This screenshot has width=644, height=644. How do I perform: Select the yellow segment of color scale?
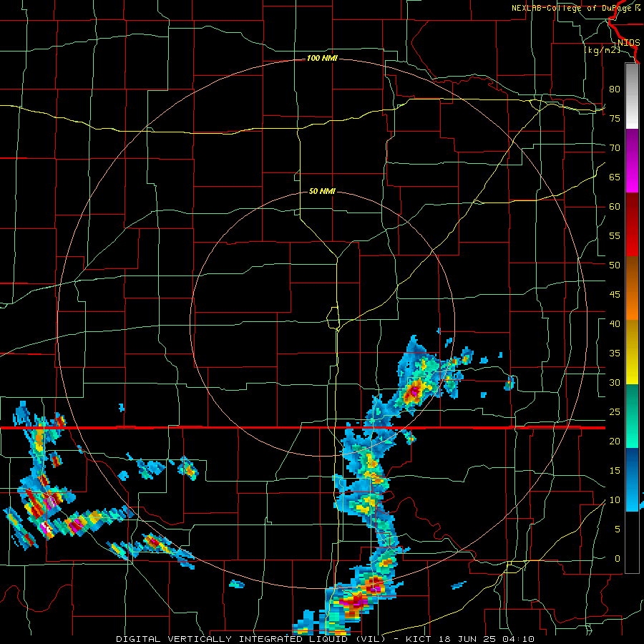tap(632, 352)
